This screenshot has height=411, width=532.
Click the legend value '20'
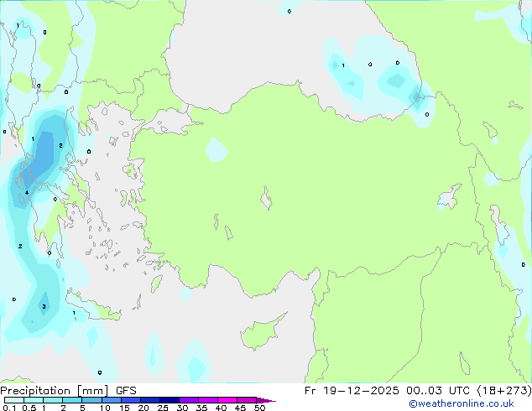pyautogui.click(x=143, y=408)
